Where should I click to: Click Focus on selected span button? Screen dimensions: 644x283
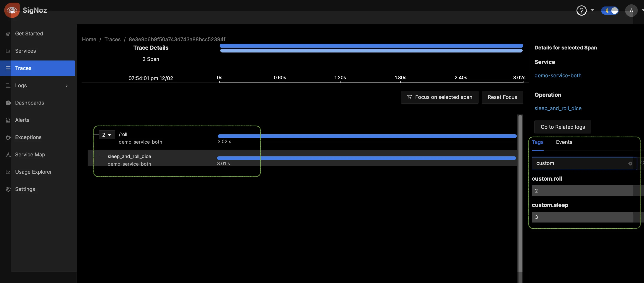point(440,97)
